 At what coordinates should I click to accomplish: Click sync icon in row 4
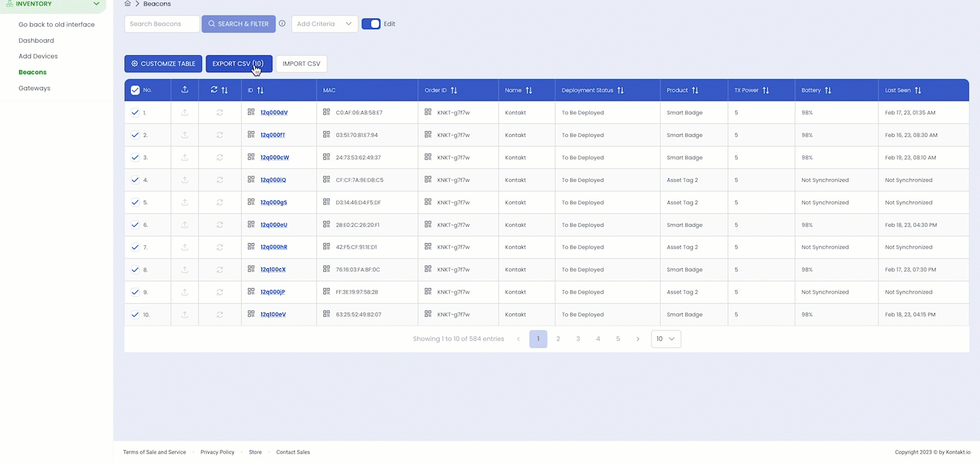[x=220, y=180]
